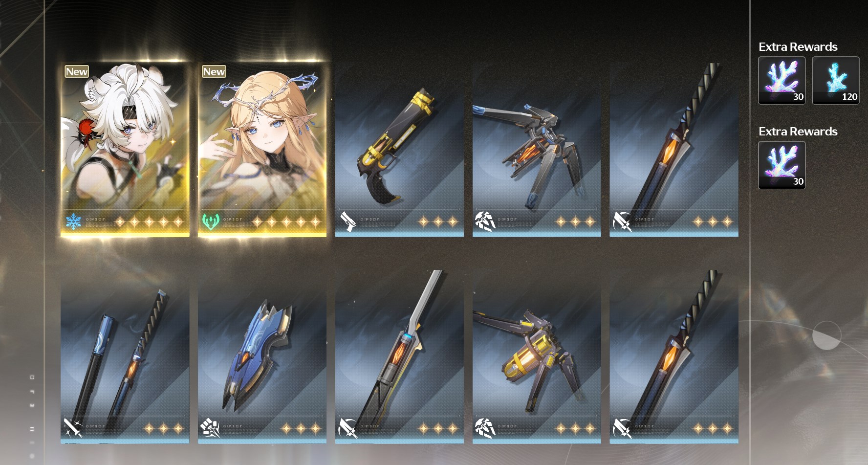Viewport: 868px width, 465px height.
Task: Select the blonde elf five-star character card
Action: [x=262, y=149]
